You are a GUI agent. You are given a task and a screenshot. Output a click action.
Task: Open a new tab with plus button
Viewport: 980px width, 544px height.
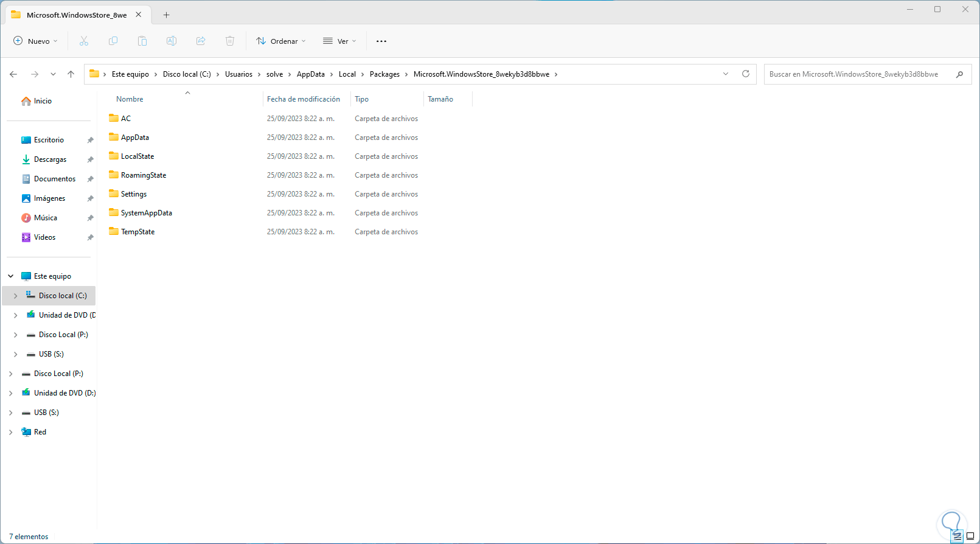pos(166,15)
